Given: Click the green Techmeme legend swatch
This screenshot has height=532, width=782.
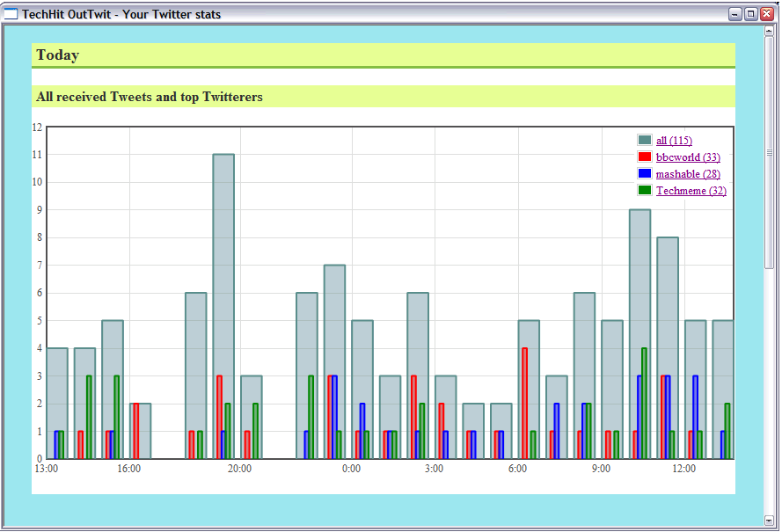Looking at the screenshot, I should pyautogui.click(x=645, y=191).
